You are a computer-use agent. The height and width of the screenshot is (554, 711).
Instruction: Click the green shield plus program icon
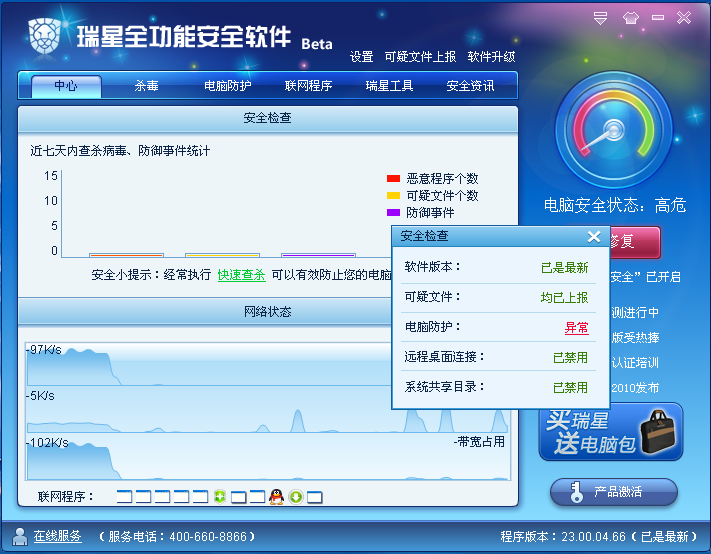click(220, 497)
